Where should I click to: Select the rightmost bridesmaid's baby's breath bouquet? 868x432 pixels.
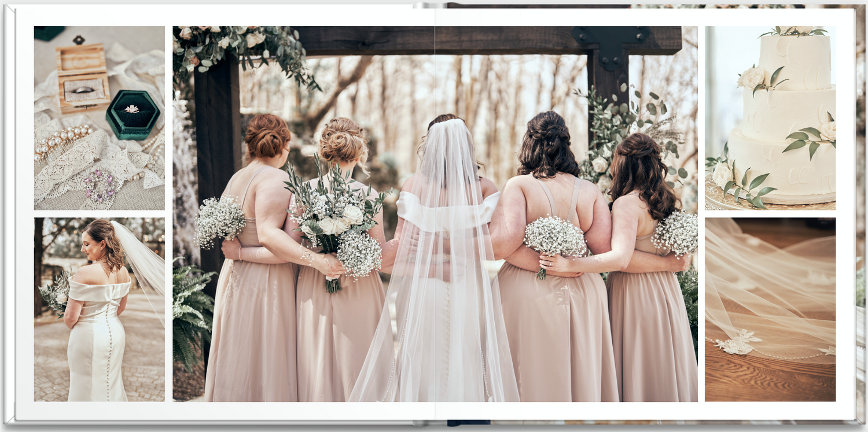click(677, 232)
